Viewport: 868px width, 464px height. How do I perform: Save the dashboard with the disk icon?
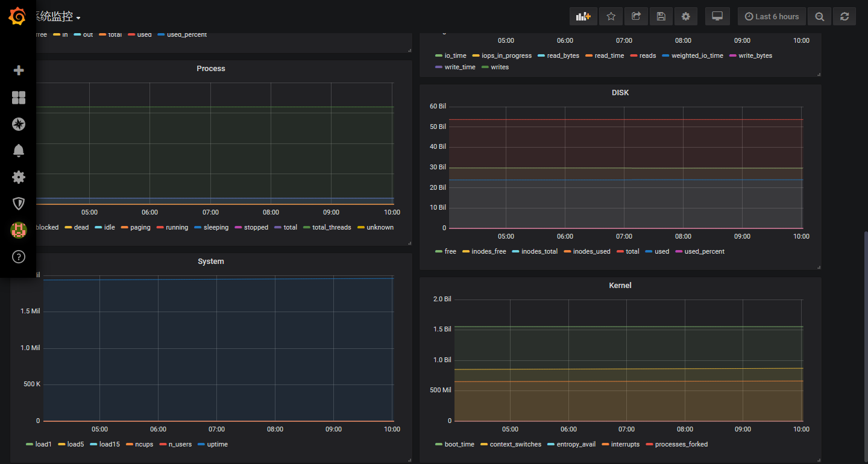661,16
